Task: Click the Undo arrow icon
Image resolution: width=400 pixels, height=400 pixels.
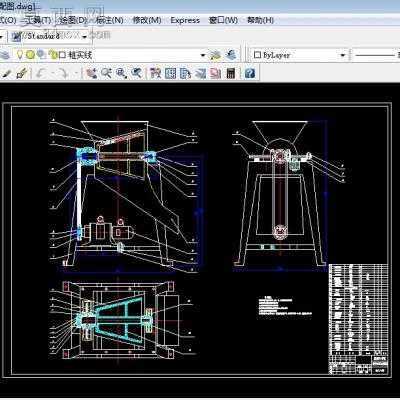Action: (x=41, y=73)
